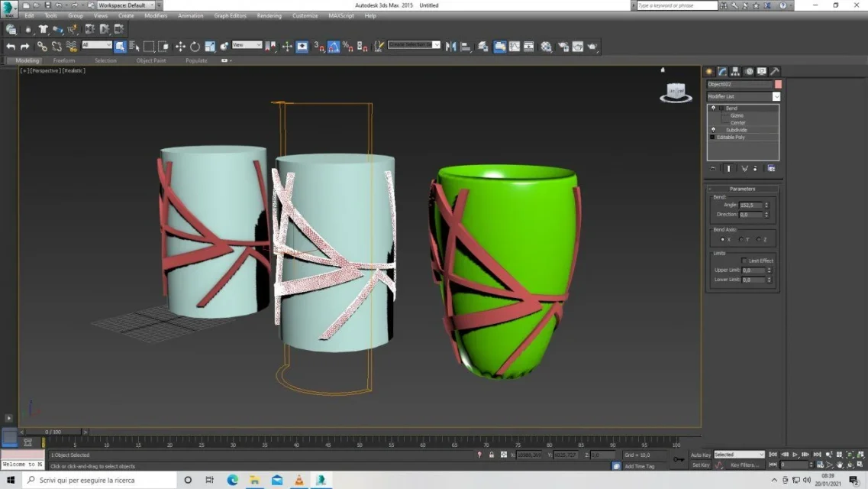This screenshot has width=868, height=489.
Task: Click the Auto Key button
Action: [x=701, y=455]
